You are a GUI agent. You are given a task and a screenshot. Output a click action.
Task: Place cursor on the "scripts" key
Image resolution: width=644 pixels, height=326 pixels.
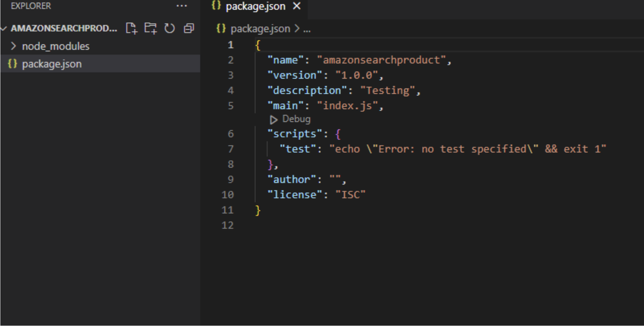295,134
